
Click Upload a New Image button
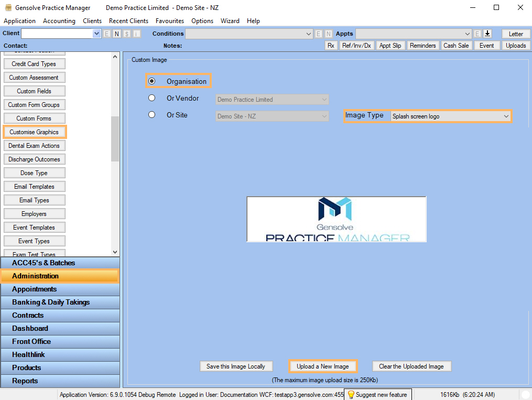pyautogui.click(x=323, y=366)
